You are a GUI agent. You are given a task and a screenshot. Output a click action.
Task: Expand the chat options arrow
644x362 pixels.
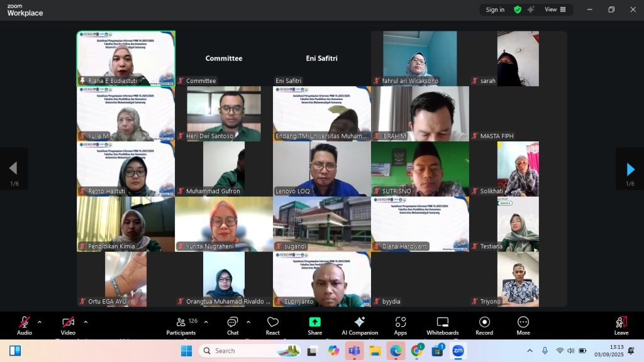click(248, 322)
